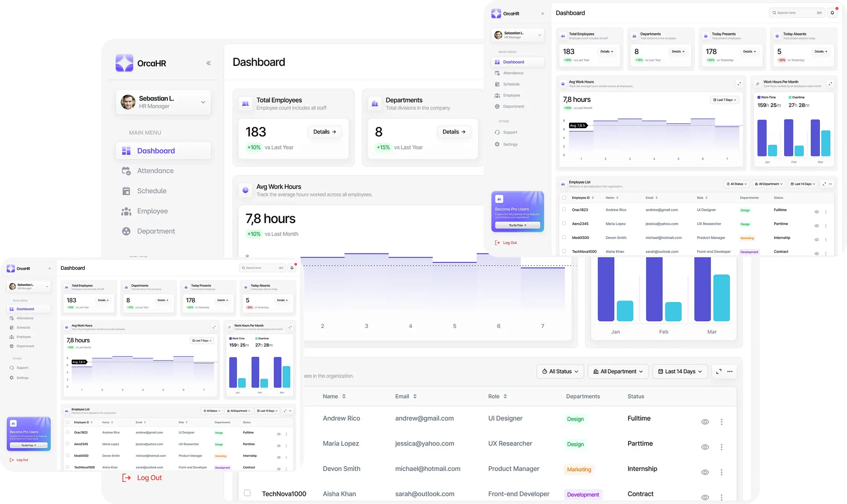Open Attendance icon in the enlarged sidebar menu
The image size is (847, 504).
tap(126, 171)
